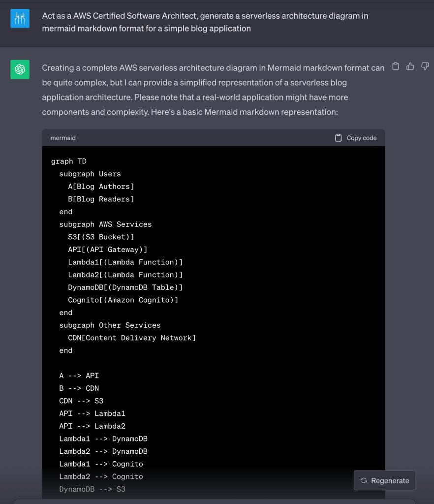434x504 pixels.
Task: Click the Regenerate button
Action: pyautogui.click(x=385, y=480)
